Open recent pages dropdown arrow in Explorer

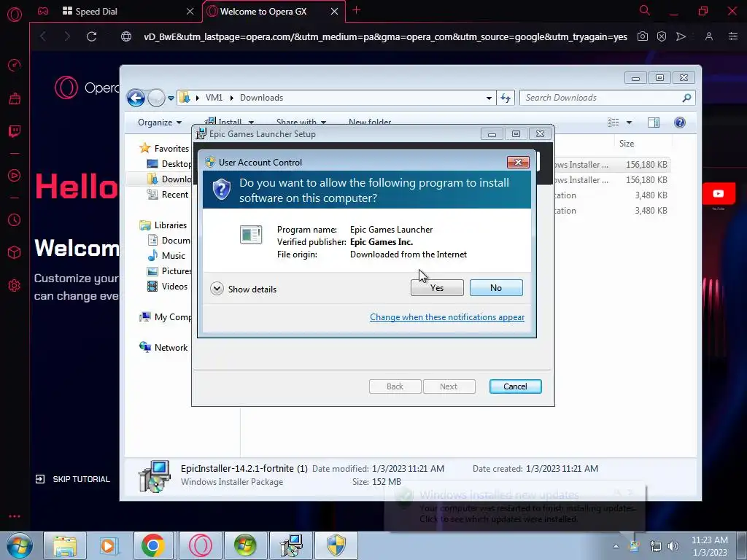pos(171,98)
